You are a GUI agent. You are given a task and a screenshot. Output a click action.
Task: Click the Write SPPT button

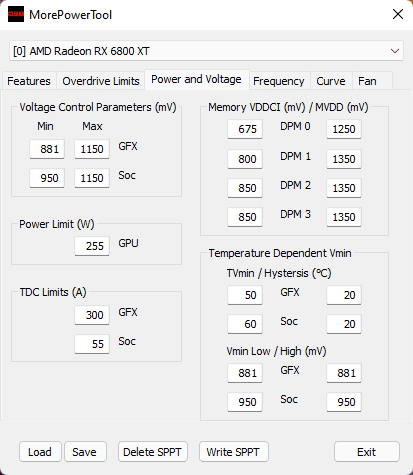click(233, 452)
